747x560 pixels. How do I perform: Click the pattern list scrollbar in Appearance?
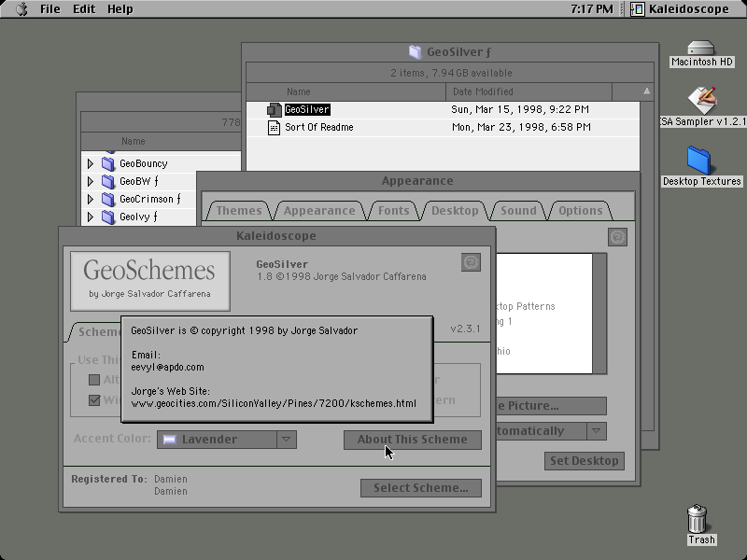pyautogui.click(x=599, y=314)
